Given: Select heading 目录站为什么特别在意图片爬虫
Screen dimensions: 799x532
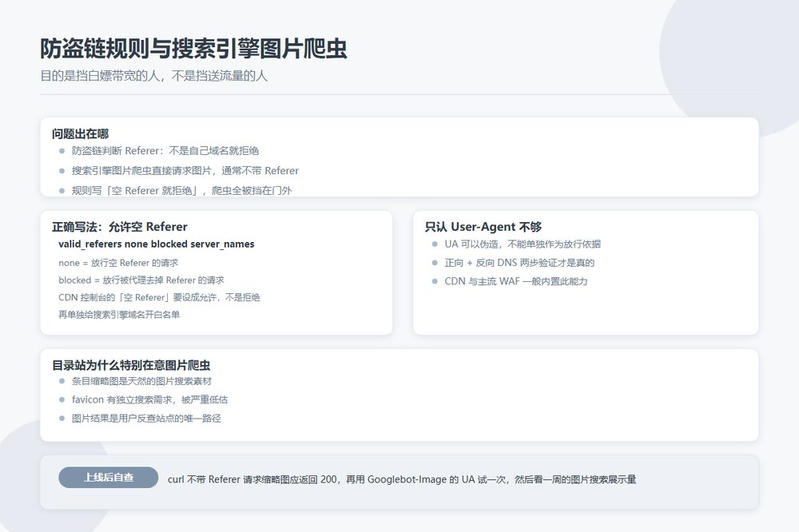Looking at the screenshot, I should tap(131, 365).
